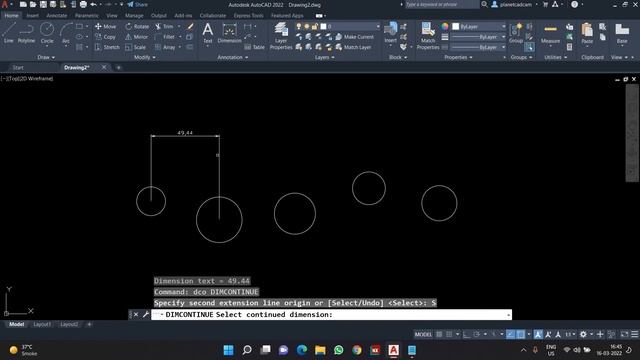Toggle annotation objects visibility icon
640x360 pixels.
(538, 334)
